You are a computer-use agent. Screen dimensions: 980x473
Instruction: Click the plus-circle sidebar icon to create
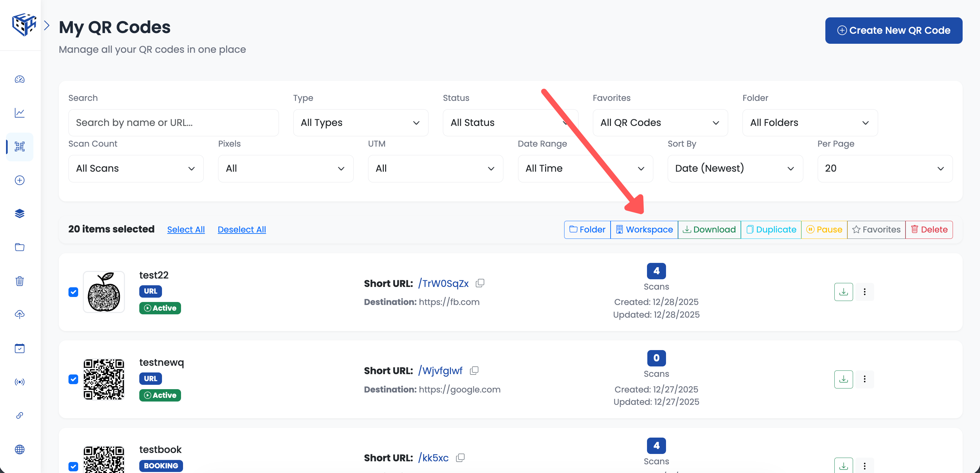pyautogui.click(x=19, y=180)
